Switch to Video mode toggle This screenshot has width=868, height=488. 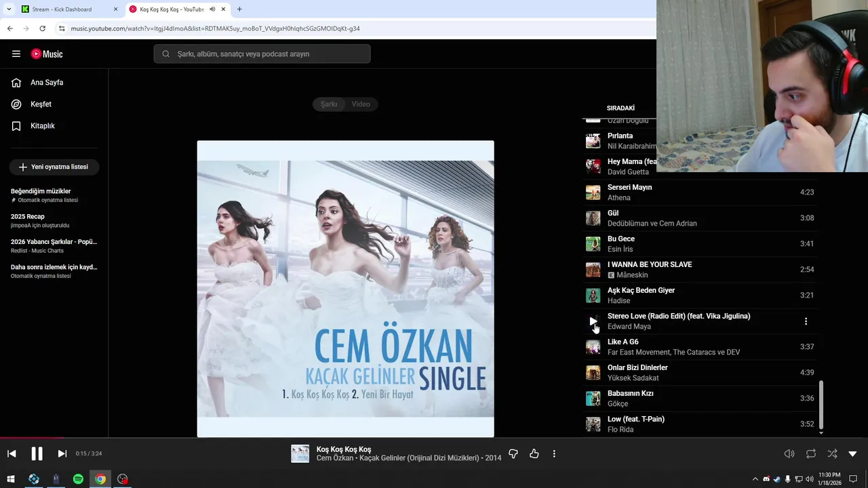[361, 104]
